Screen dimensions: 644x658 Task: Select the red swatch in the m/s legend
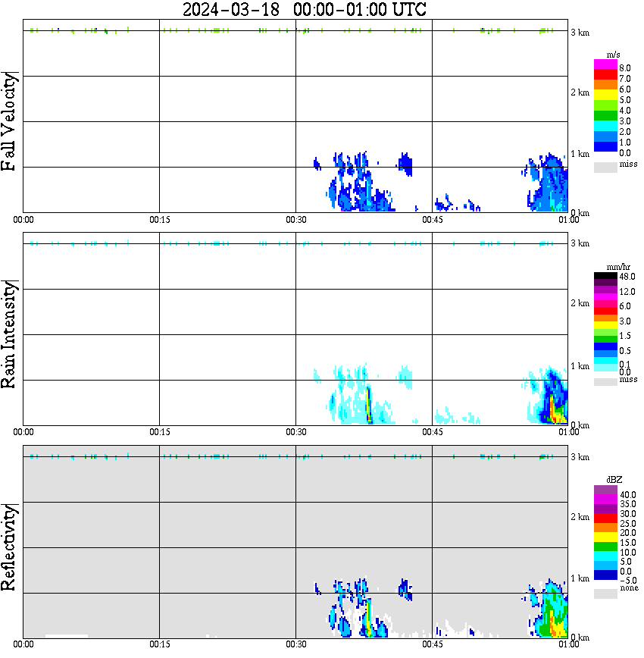(606, 74)
